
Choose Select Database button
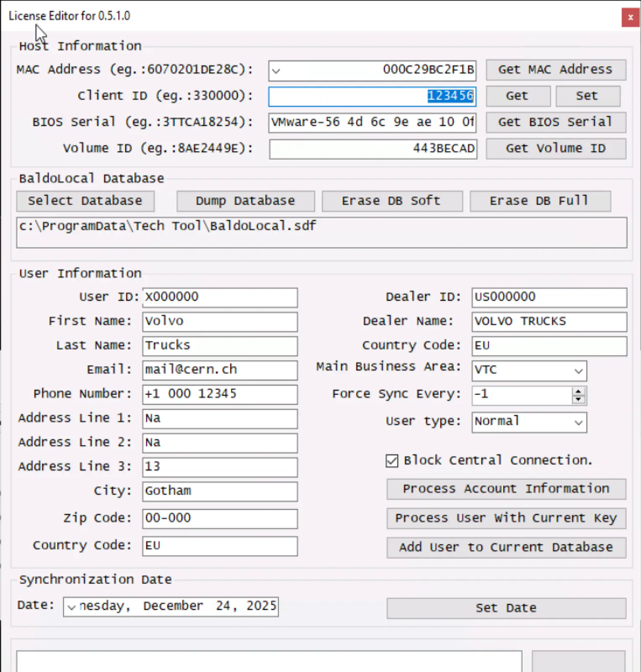[85, 201]
